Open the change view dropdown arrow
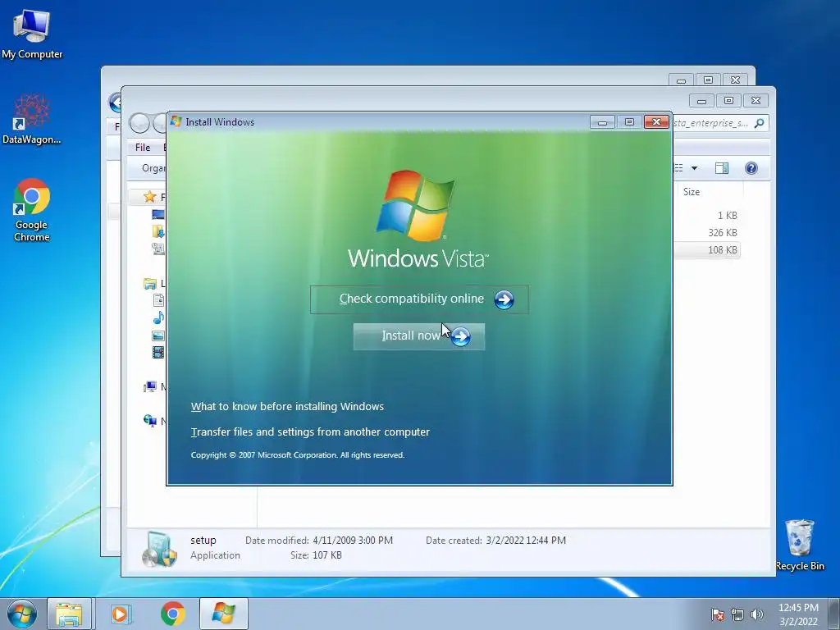Image resolution: width=840 pixels, height=630 pixels. (x=694, y=168)
